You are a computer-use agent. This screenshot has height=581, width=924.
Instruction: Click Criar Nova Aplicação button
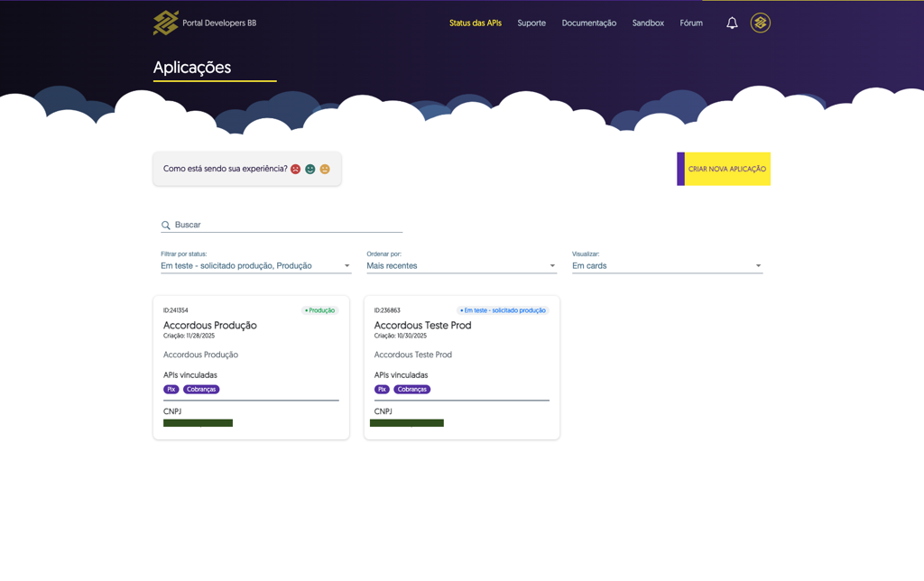(x=724, y=169)
